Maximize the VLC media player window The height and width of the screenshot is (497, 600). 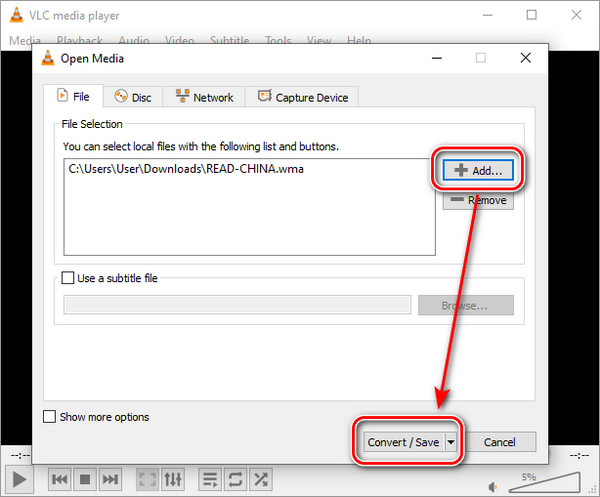click(x=532, y=15)
